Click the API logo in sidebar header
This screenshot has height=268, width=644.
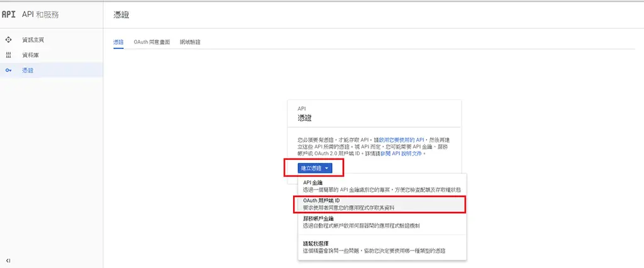point(9,15)
